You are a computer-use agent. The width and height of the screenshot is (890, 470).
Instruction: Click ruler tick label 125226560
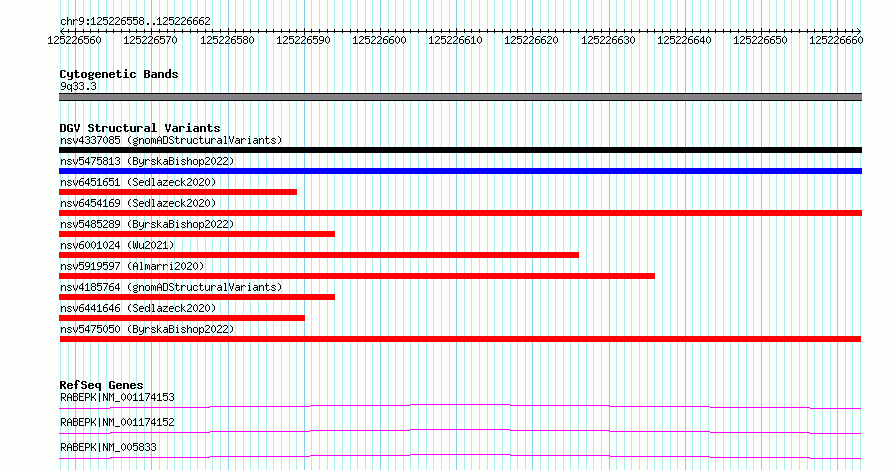74,40
